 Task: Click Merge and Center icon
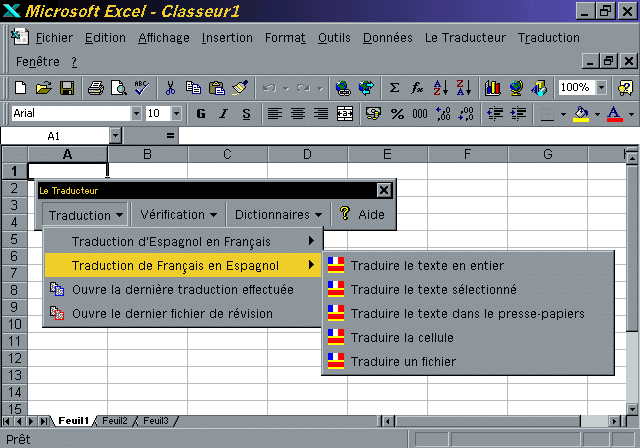click(344, 113)
